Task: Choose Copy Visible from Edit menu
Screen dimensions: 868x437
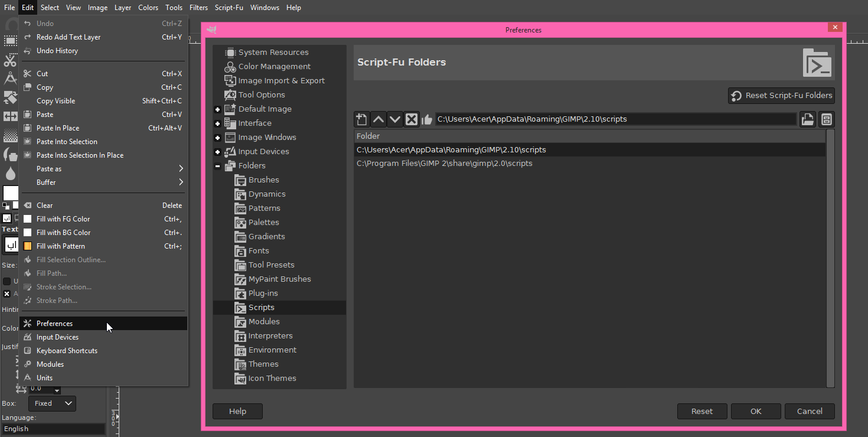Action: [103, 101]
